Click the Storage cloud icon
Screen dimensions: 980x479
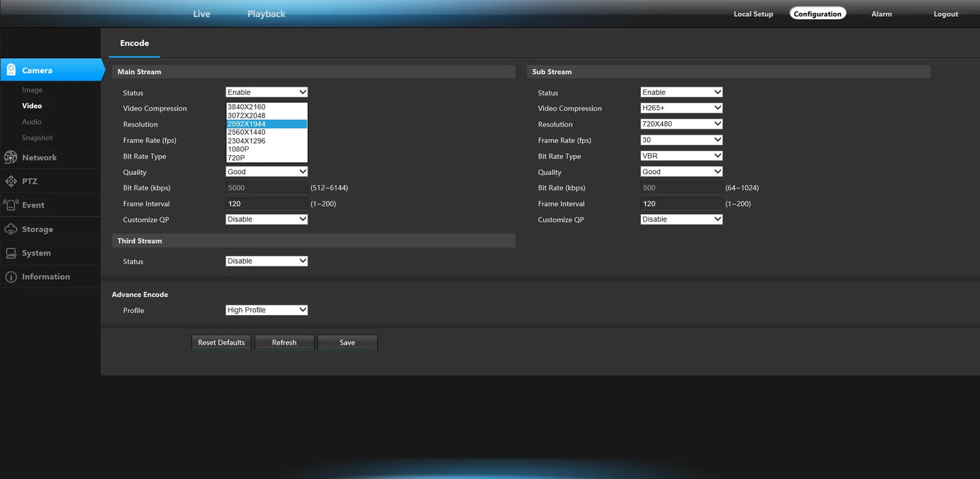click(11, 229)
